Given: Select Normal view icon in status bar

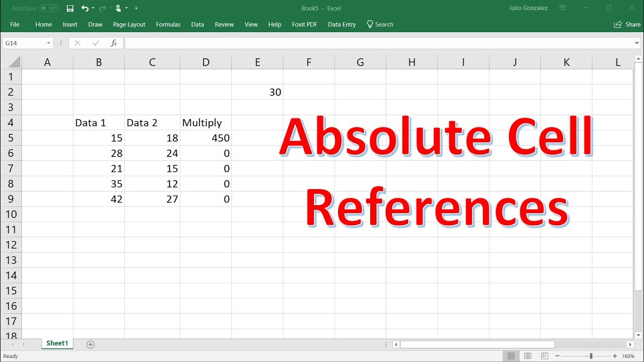Looking at the screenshot, I should point(511,355).
